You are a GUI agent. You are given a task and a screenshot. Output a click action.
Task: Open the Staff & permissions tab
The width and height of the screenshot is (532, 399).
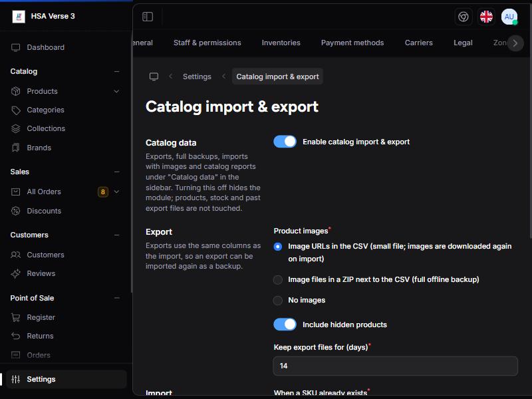[207, 43]
